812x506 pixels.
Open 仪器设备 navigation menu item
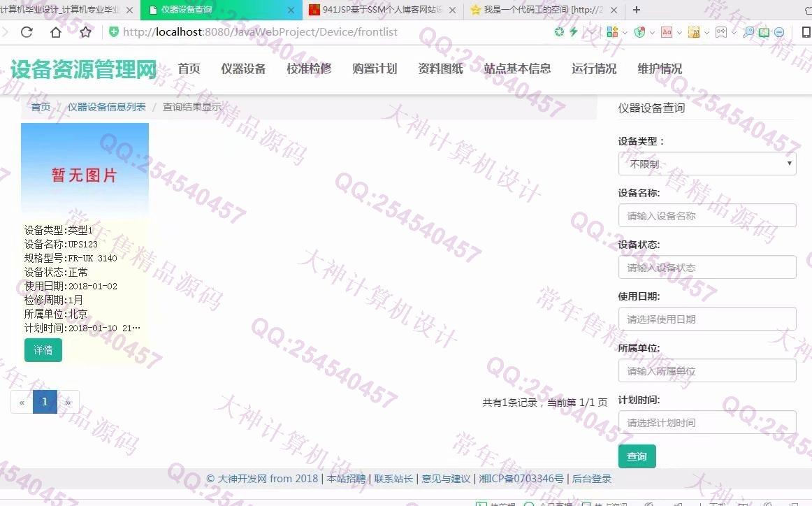243,68
